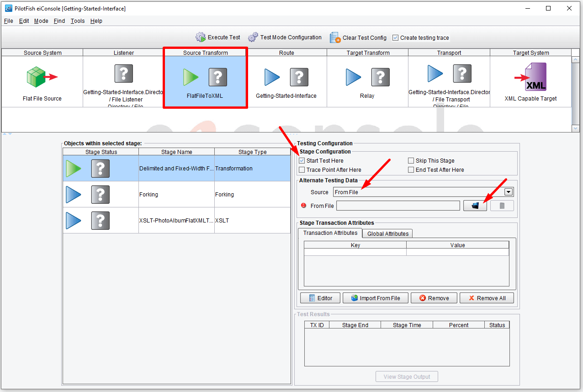This screenshot has width=583, height=392.
Task: Click green play arrow in Delimited row
Action: pyautogui.click(x=74, y=169)
